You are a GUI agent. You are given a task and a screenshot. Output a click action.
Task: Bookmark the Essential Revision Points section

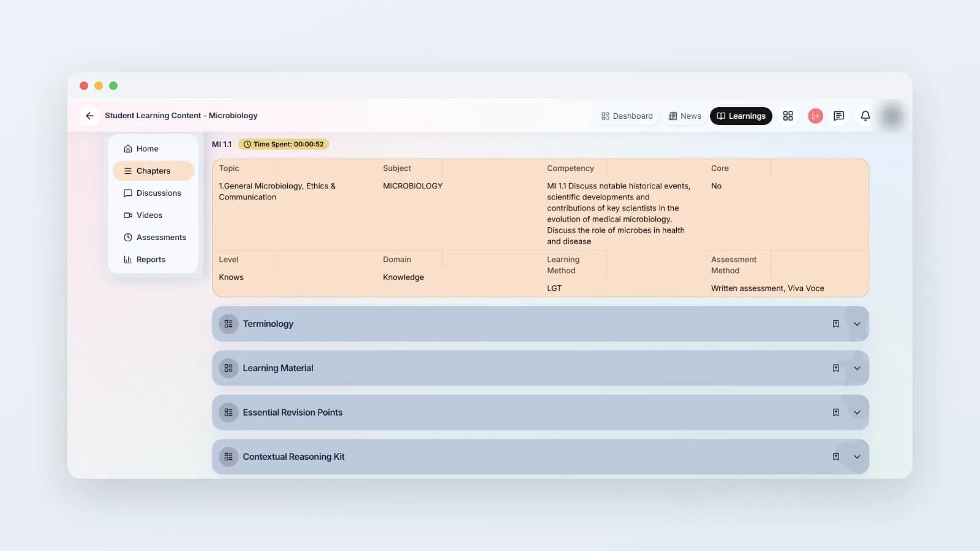836,413
